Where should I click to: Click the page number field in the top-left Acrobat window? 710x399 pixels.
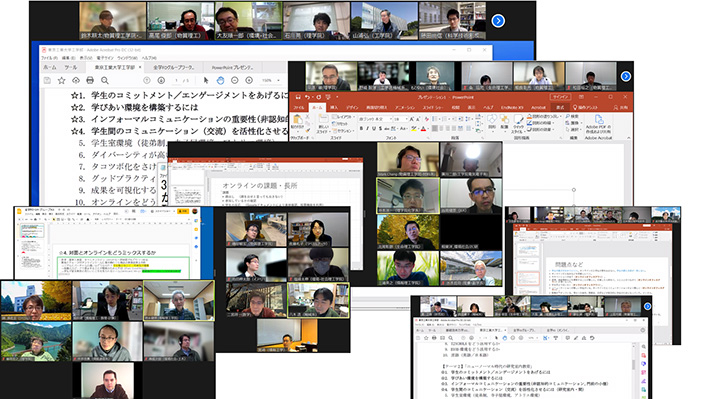[177, 80]
